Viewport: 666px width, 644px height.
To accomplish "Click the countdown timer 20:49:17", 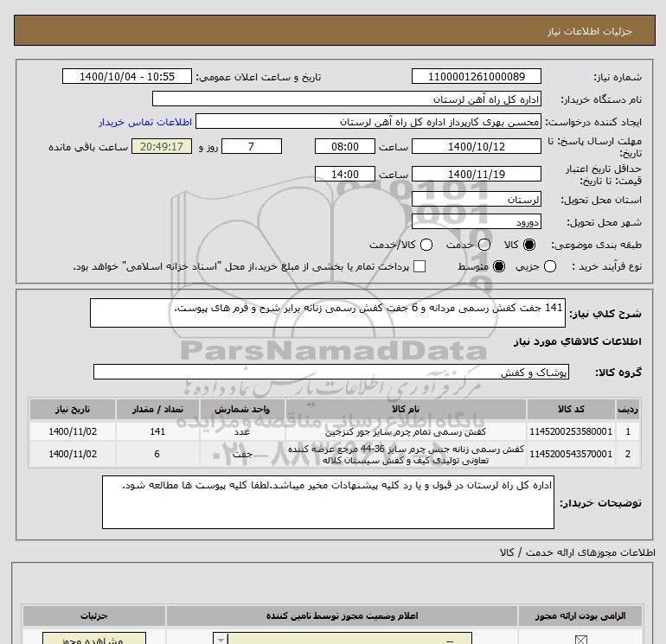I will pyautogui.click(x=162, y=146).
